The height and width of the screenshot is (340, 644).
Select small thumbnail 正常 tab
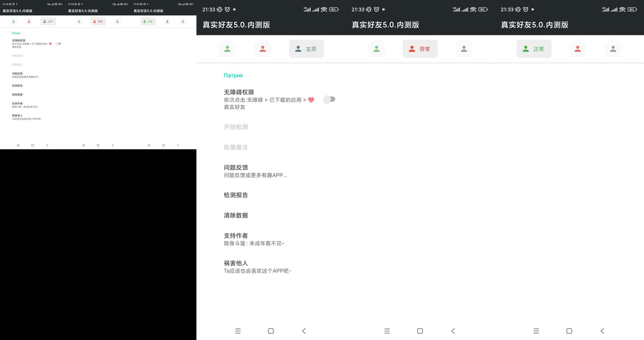[148, 21]
